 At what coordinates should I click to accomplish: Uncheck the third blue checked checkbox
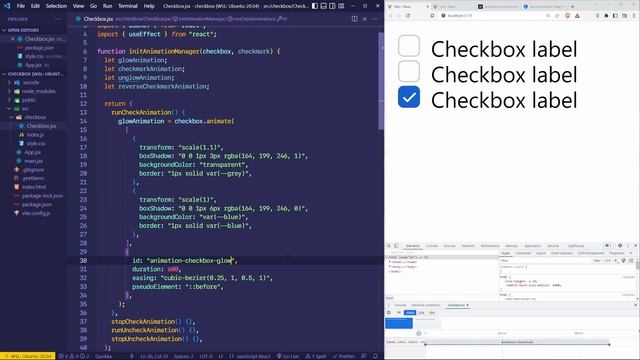point(409,97)
